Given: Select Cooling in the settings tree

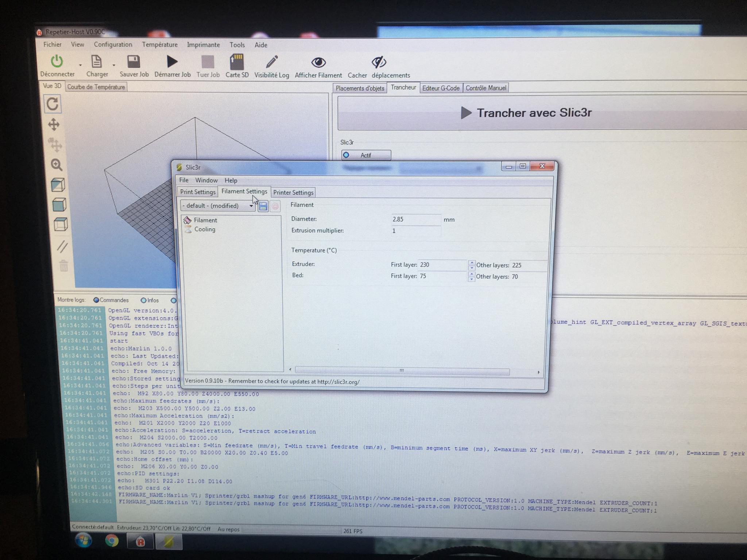Looking at the screenshot, I should (x=205, y=229).
